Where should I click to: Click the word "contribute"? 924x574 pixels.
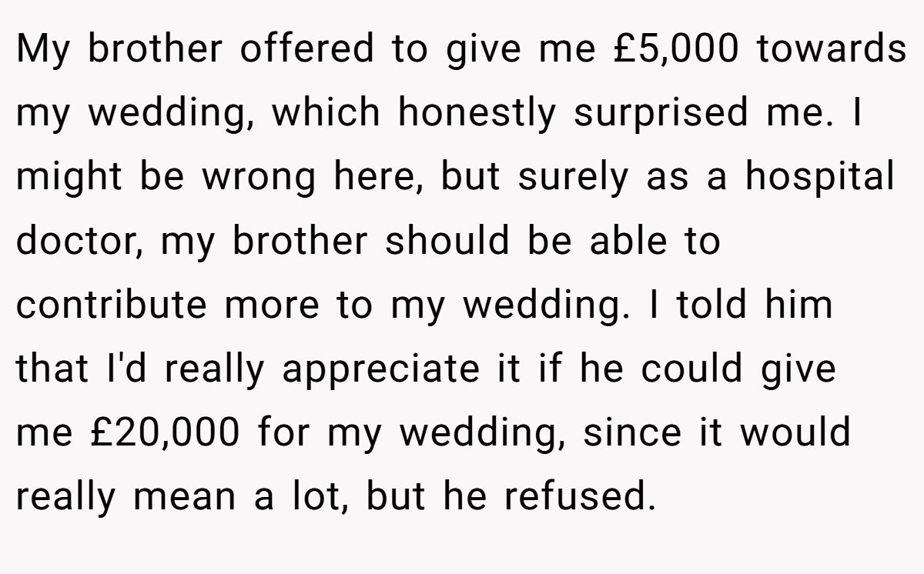point(112,305)
